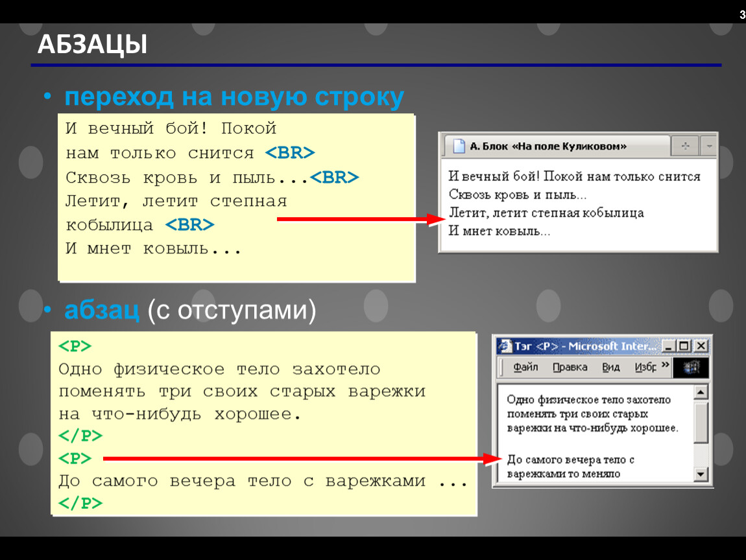Minimize the Тэг <P> Internet Explorer window
746x560 pixels.
(668, 346)
